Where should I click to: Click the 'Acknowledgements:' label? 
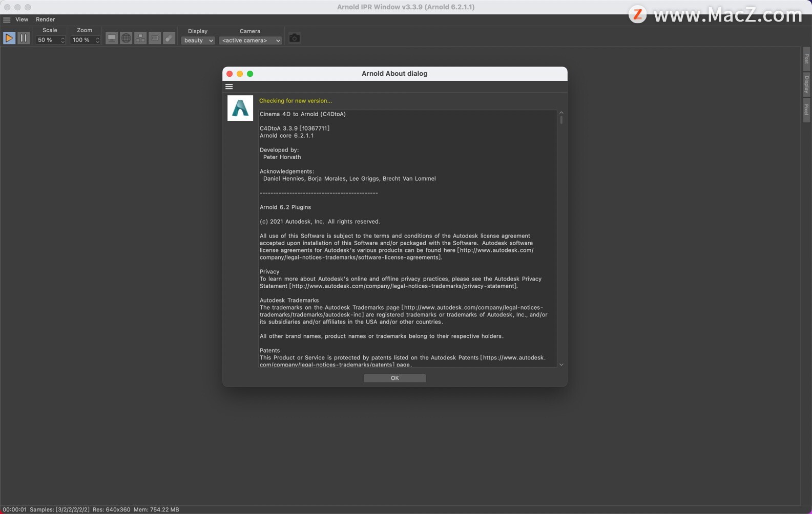[287, 172]
